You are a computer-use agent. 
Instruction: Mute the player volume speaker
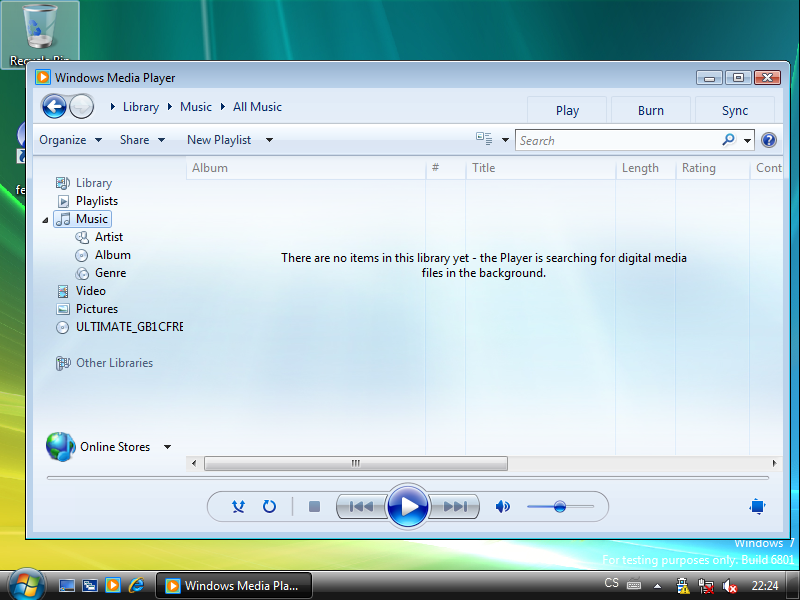[503, 507]
